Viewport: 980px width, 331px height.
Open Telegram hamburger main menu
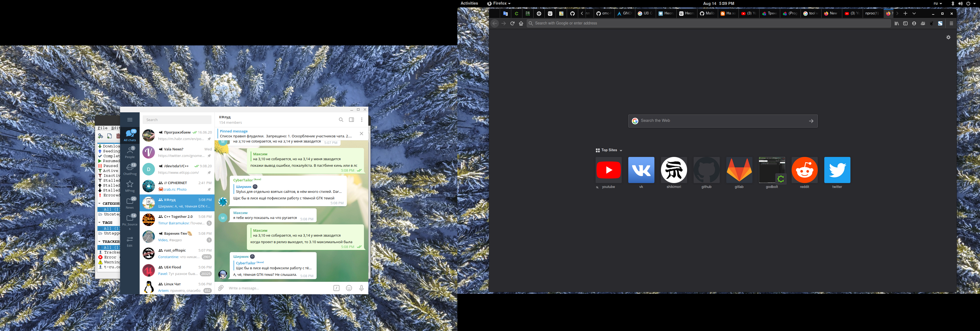pyautogui.click(x=130, y=120)
